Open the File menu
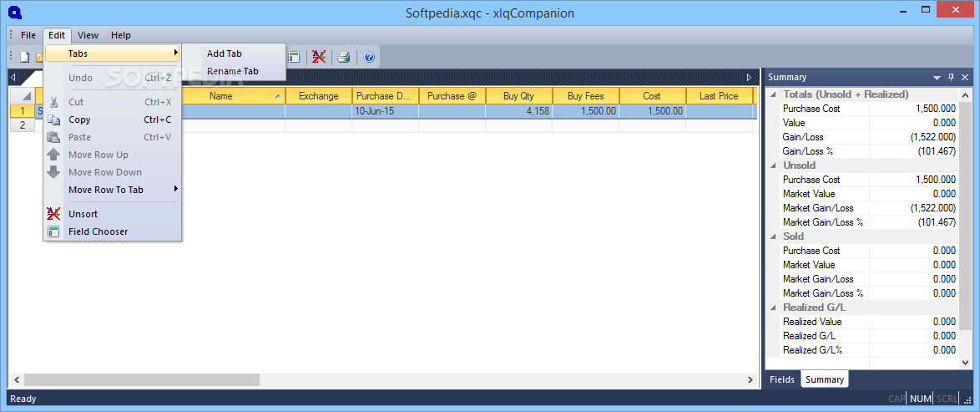 [28, 35]
